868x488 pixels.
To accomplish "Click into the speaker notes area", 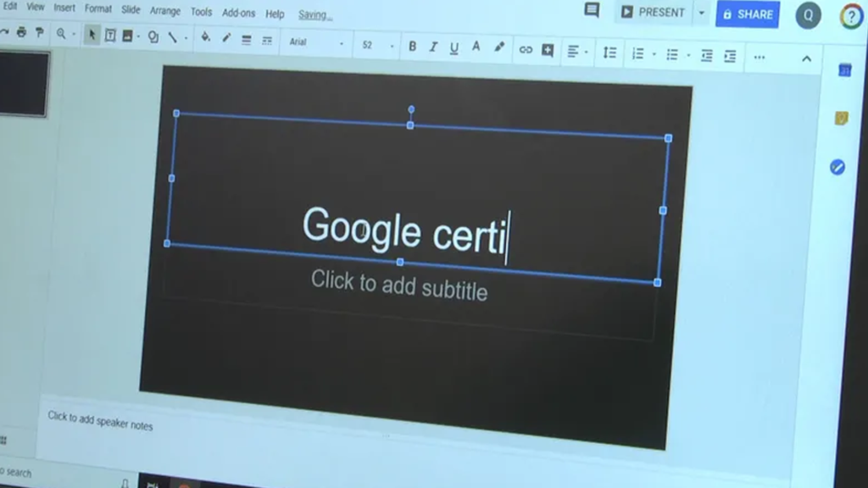I will pos(100,420).
